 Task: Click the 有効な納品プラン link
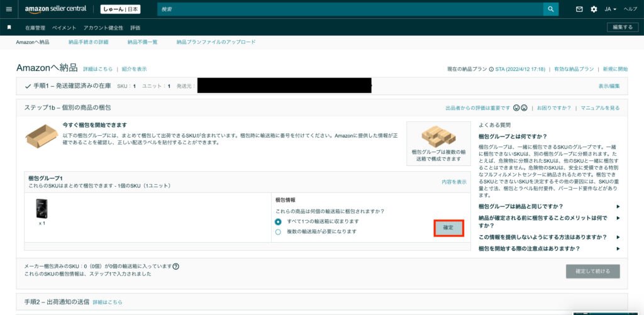(574, 69)
